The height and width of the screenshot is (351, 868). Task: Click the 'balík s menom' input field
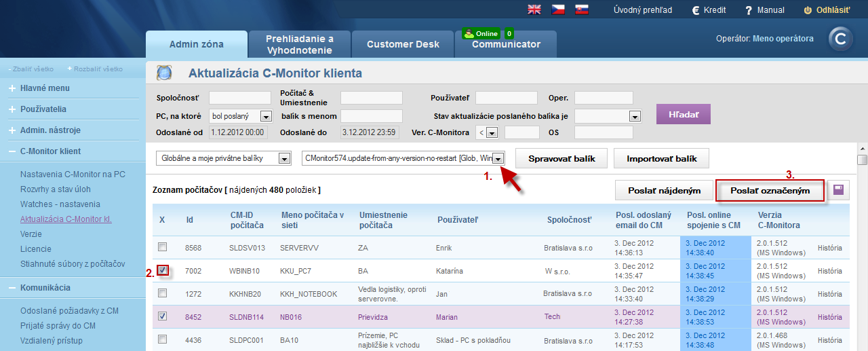tap(371, 116)
